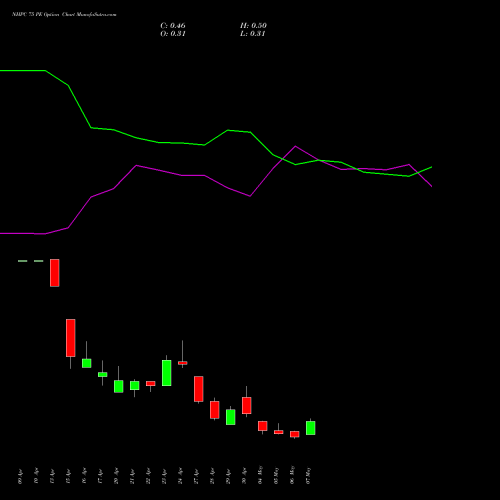
Task: Click the '21 Apr' date axis label
Action: coord(132,477)
